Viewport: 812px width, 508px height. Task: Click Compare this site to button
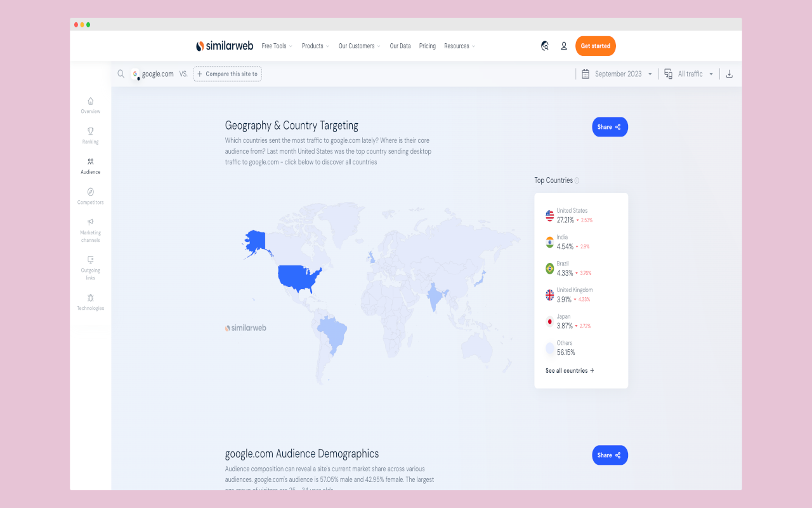click(228, 74)
